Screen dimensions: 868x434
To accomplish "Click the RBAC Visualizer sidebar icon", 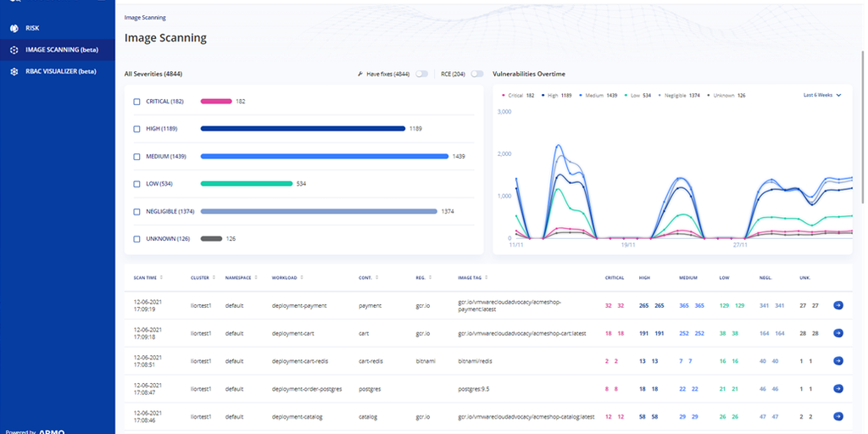I will coord(14,71).
